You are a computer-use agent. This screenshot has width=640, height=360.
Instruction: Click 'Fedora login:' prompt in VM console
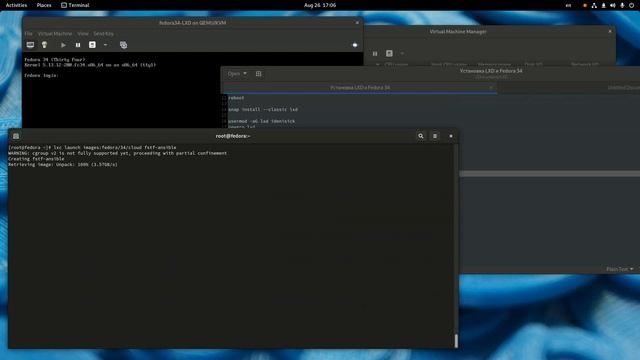(41, 76)
